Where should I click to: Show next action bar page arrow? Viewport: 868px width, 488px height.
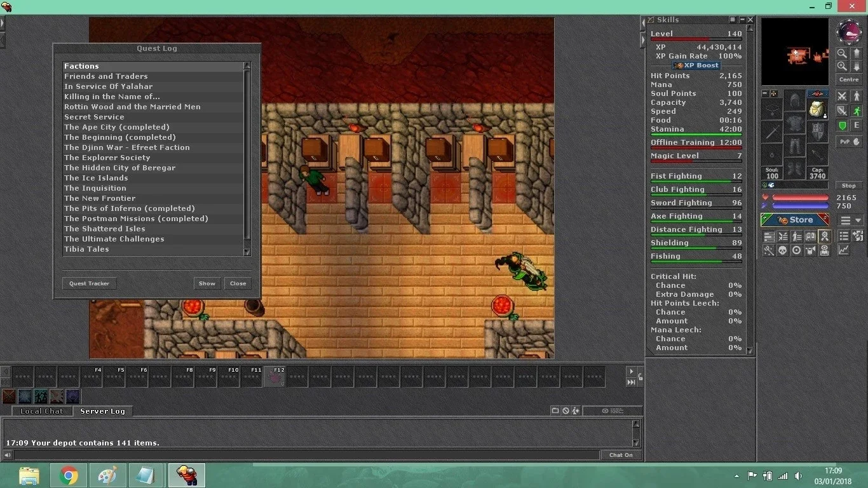[631, 371]
